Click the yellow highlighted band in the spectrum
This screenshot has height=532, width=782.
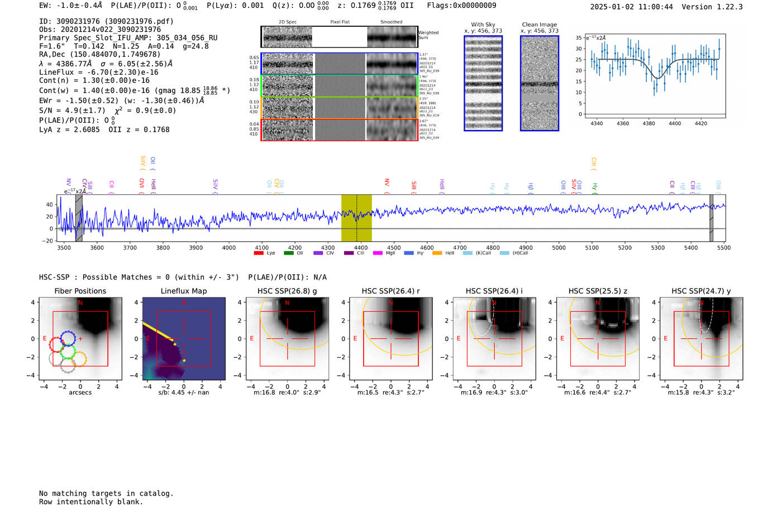click(x=356, y=218)
